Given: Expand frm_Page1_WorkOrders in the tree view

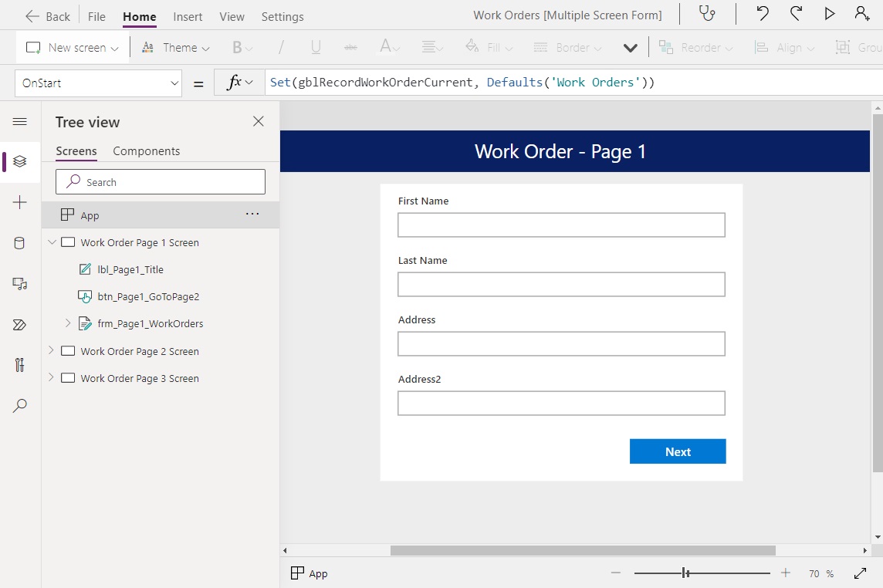Looking at the screenshot, I should [68, 323].
